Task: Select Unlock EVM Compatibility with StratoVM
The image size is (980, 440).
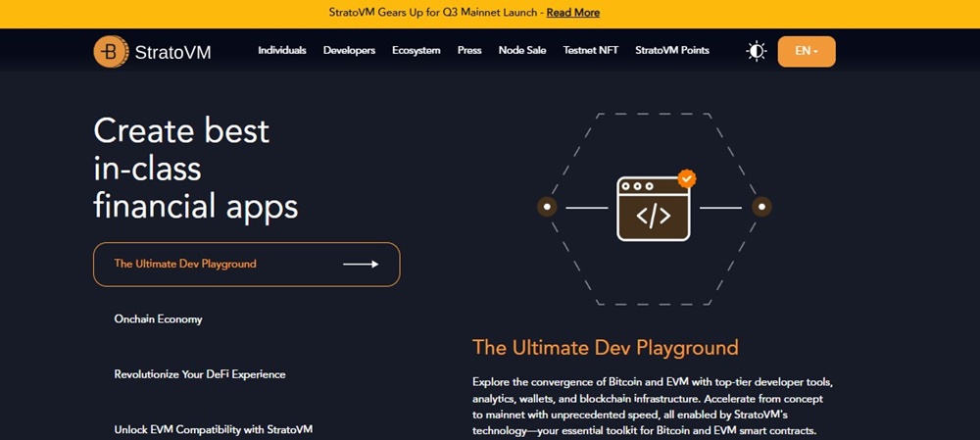Action: pos(213,429)
